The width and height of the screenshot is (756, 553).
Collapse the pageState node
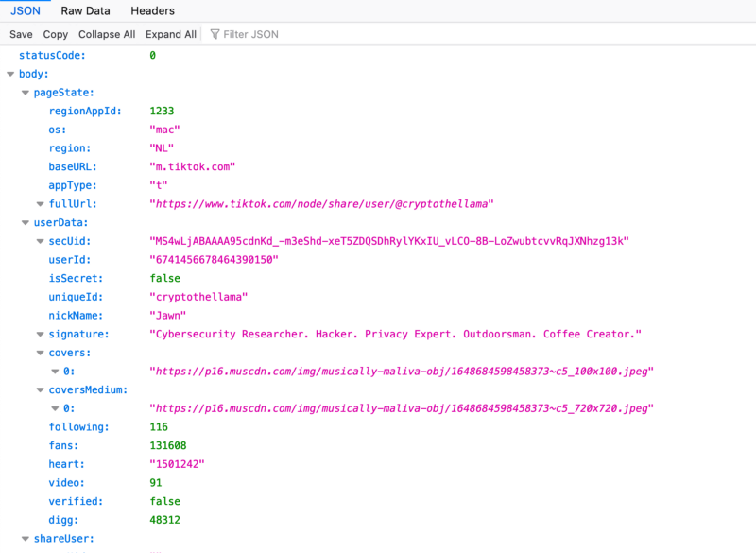click(x=26, y=93)
